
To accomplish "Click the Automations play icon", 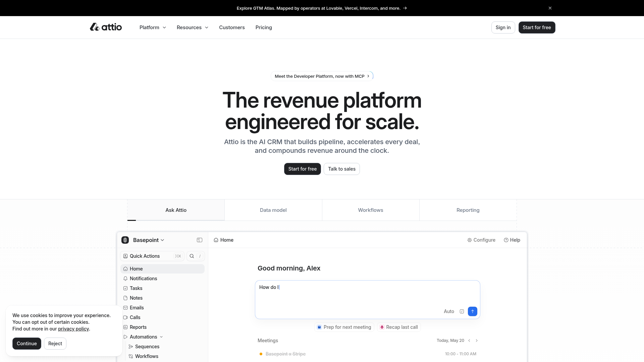I will point(125,337).
